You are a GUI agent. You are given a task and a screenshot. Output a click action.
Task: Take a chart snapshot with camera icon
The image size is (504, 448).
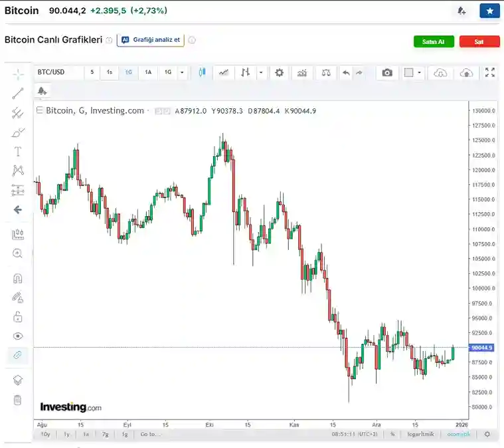tap(387, 72)
